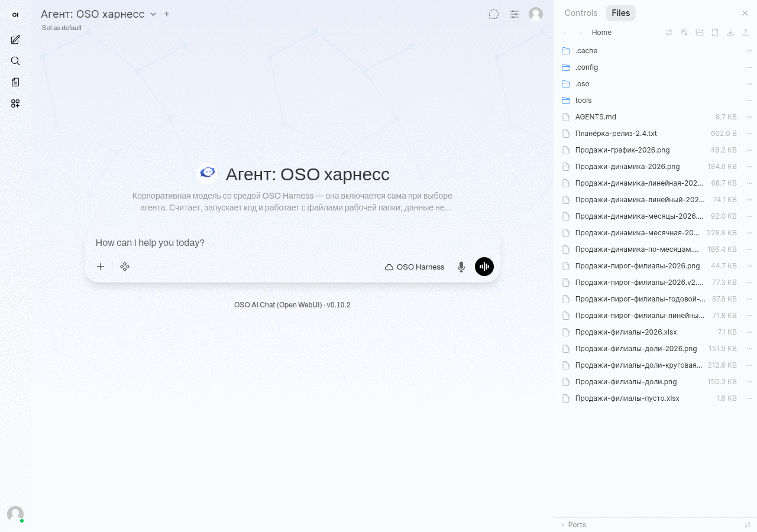Open the OSO Harness terminal selector
The image size is (757, 532).
pos(415,267)
